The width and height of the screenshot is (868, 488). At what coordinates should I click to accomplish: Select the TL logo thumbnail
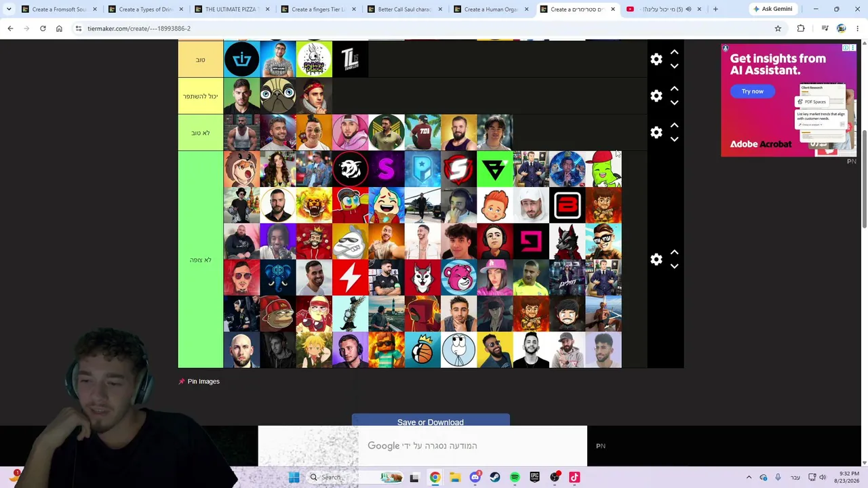point(351,60)
